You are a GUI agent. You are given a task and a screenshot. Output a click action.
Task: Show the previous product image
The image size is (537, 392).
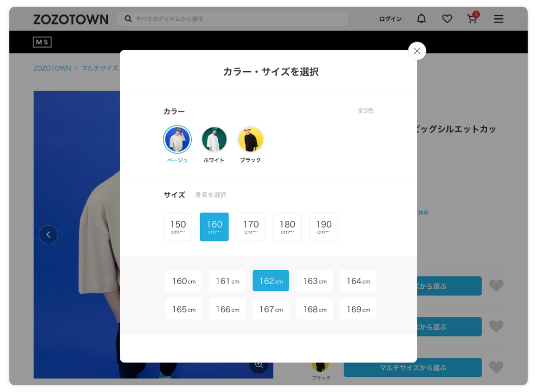48,235
